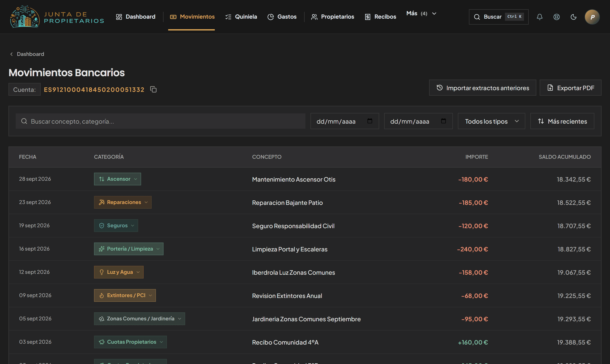This screenshot has height=364, width=610.
Task: Open the Extintores / PCI category dropdown
Action: [x=125, y=295]
